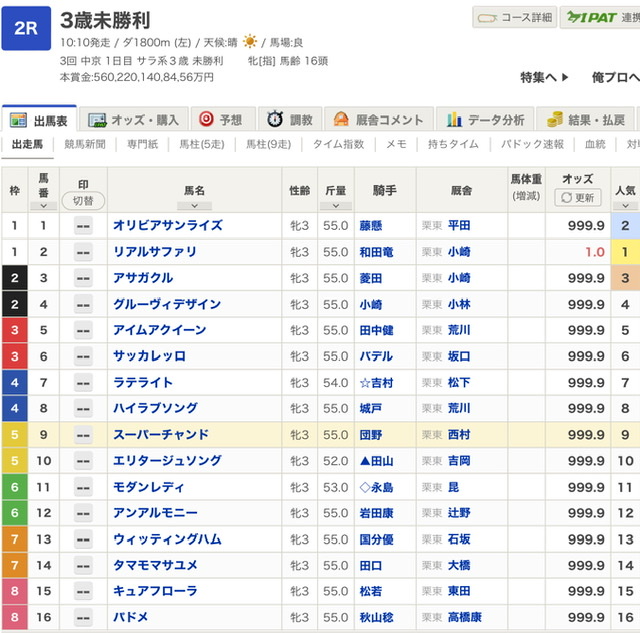
Task: Toggle mark display with 切替 button
Action: (x=83, y=200)
